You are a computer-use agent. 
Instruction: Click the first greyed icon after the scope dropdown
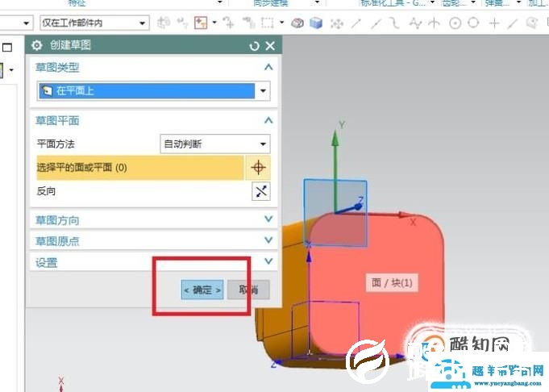163,23
